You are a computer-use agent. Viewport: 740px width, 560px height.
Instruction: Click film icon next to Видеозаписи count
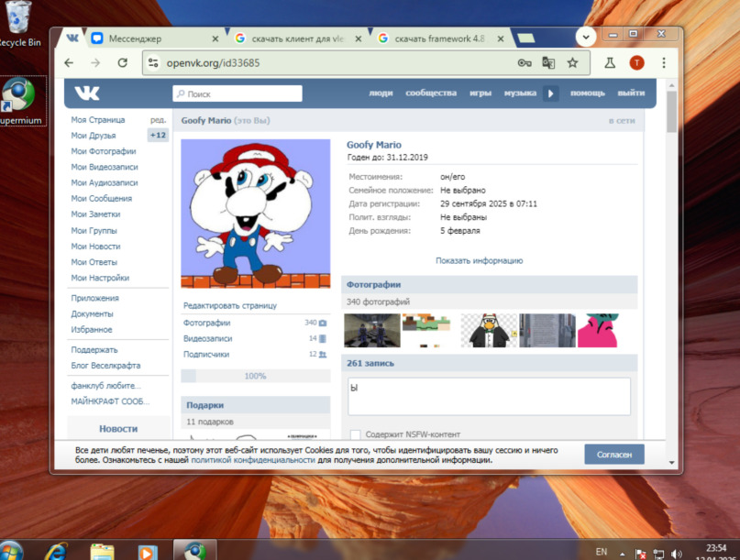323,339
